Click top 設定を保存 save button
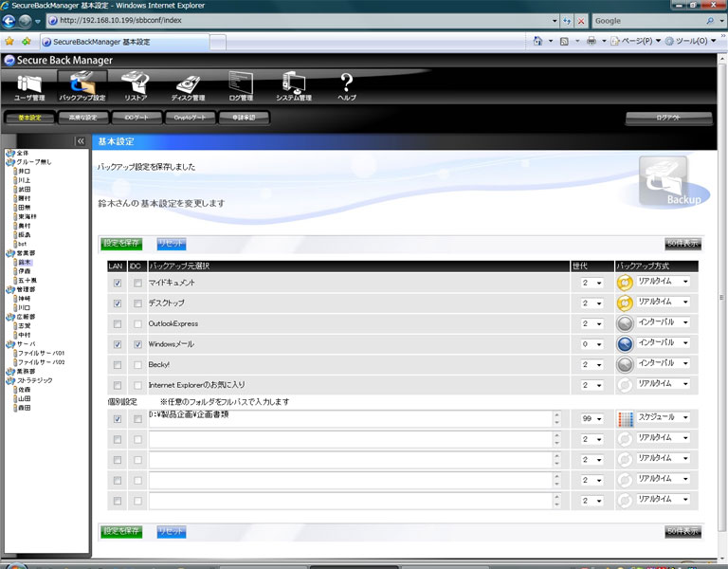Screen dimensions: 728x569 tap(121, 244)
